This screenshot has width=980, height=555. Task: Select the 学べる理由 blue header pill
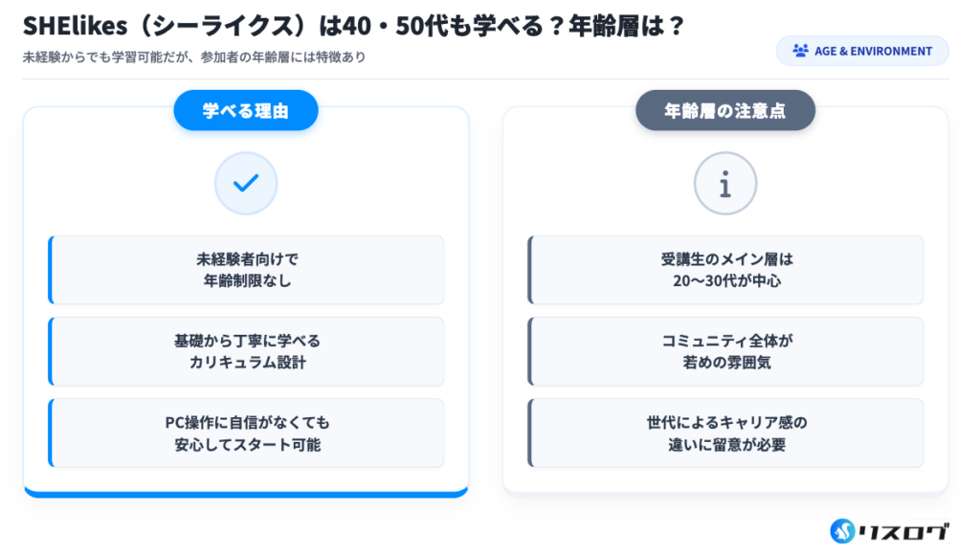(x=246, y=111)
